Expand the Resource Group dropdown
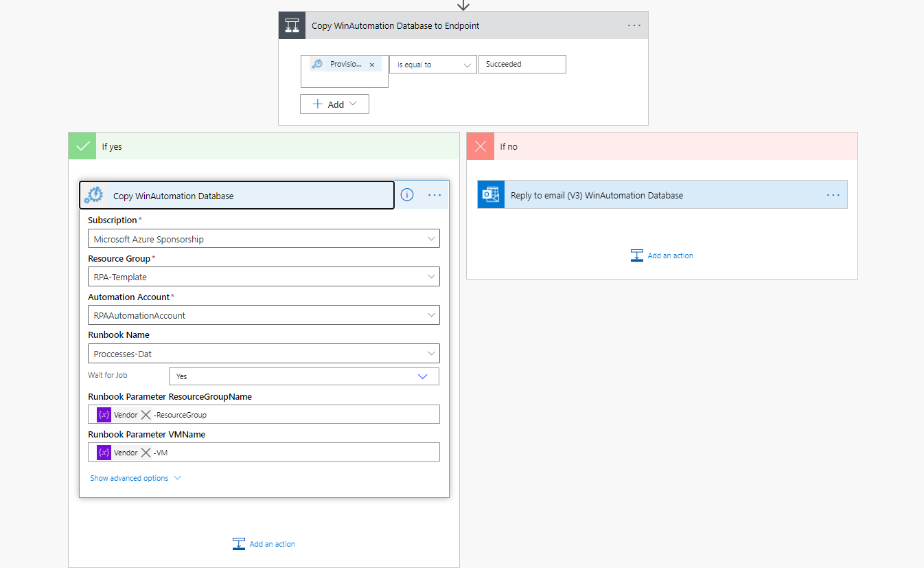Screen dimensions: 924x568 (264, 277)
